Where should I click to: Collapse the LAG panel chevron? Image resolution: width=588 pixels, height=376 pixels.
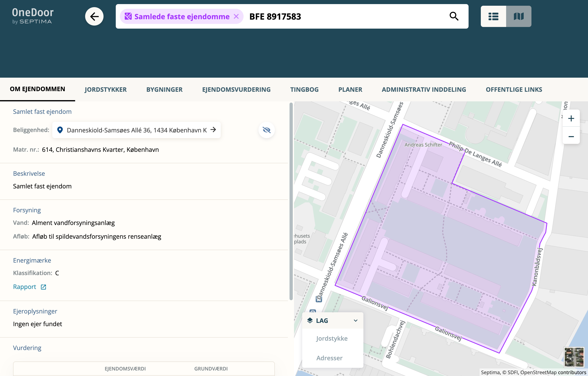coord(355,320)
